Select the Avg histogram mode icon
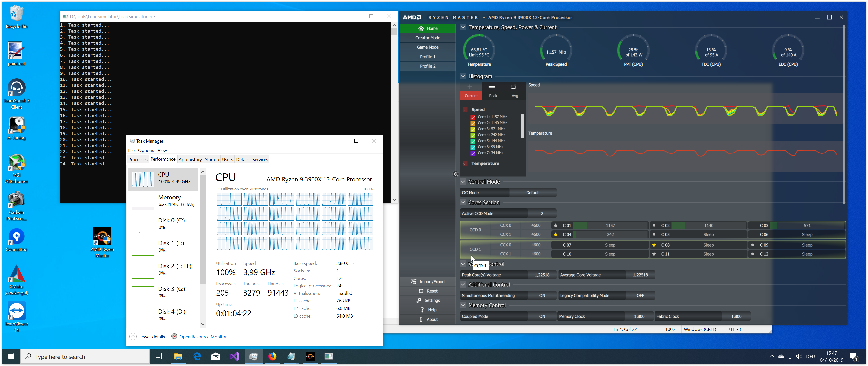The image size is (868, 366). 514,87
